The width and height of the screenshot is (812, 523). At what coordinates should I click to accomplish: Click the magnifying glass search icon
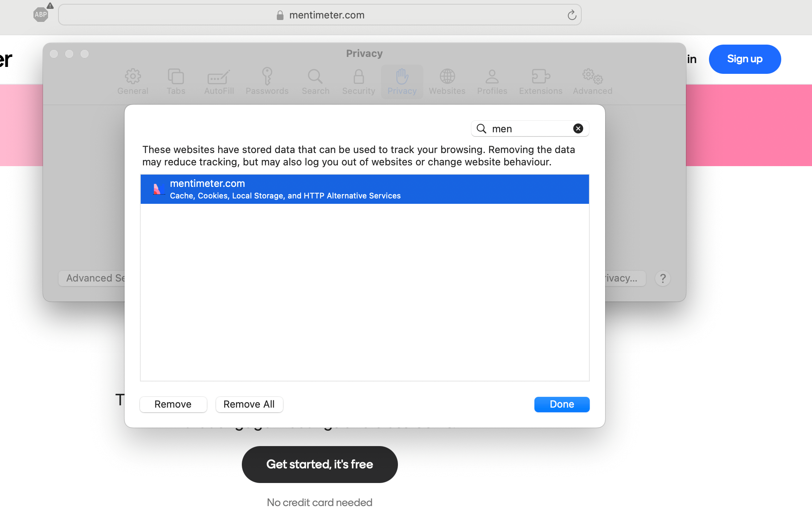click(x=481, y=128)
